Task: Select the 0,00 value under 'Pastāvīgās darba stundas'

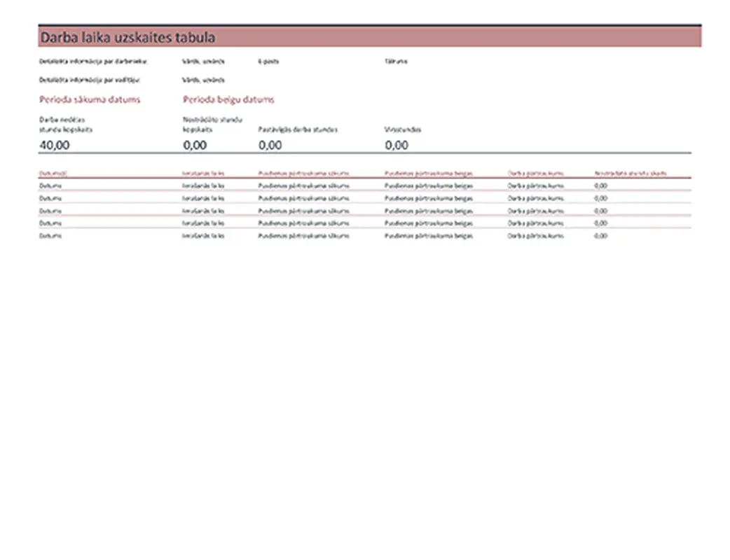Action: [x=270, y=146]
